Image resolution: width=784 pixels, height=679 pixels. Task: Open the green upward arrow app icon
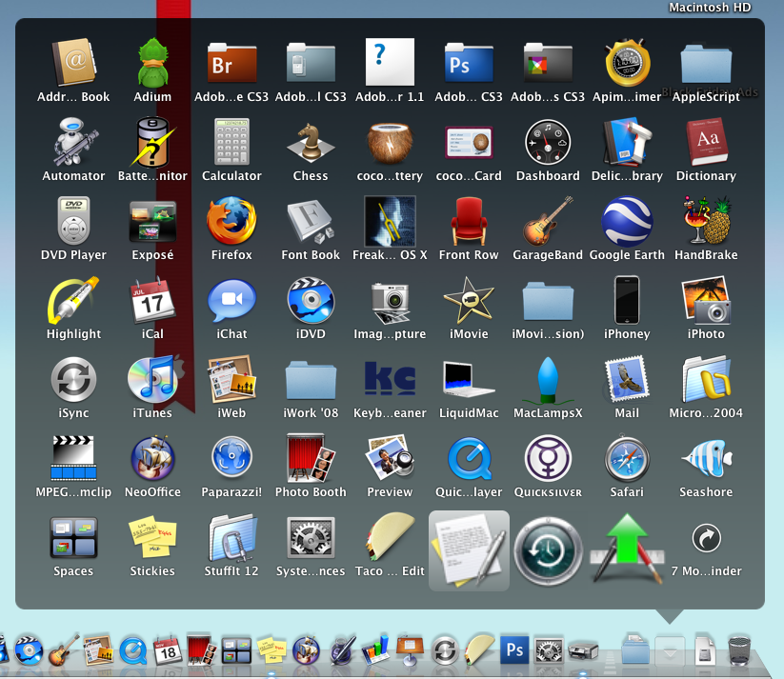[627, 549]
